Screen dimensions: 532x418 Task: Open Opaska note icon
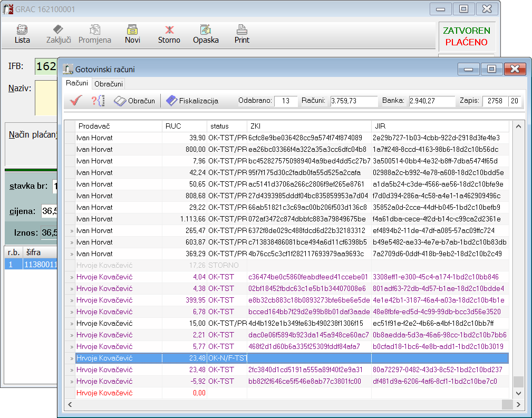tap(206, 30)
